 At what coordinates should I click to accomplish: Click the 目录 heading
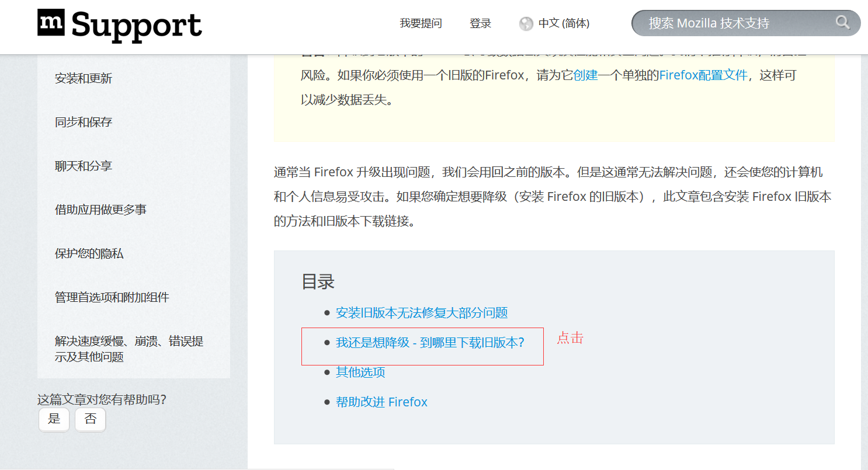[318, 281]
